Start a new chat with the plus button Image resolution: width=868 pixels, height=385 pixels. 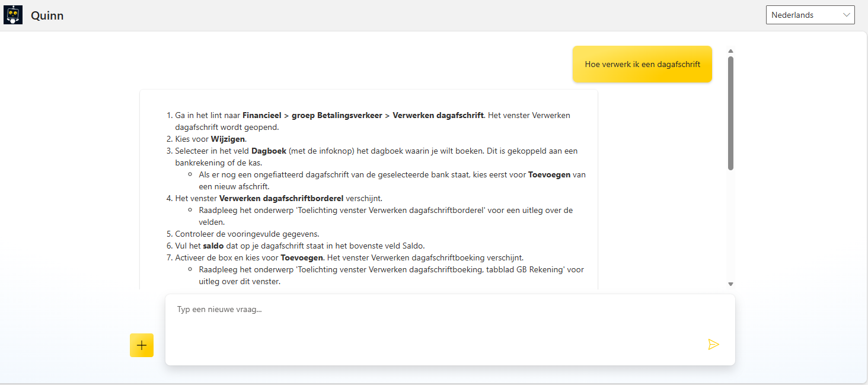point(142,345)
